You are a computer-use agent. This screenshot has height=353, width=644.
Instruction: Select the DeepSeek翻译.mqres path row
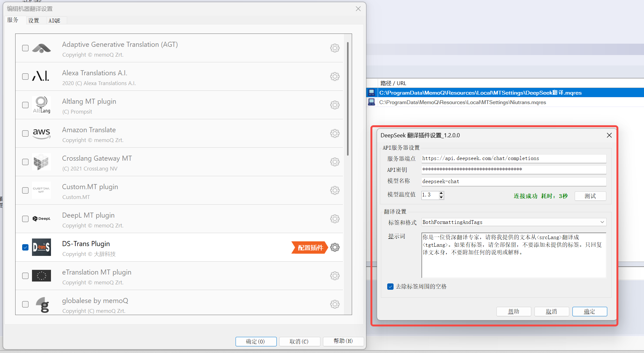coord(505,93)
